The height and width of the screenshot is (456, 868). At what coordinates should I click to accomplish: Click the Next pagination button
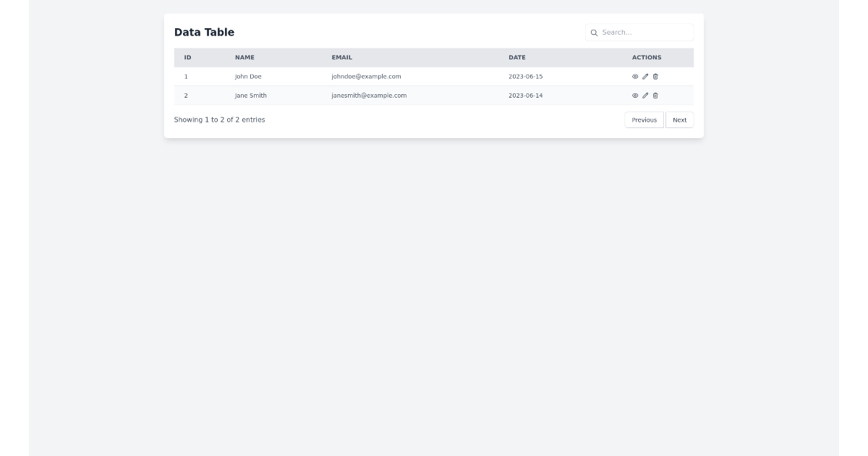pos(679,119)
